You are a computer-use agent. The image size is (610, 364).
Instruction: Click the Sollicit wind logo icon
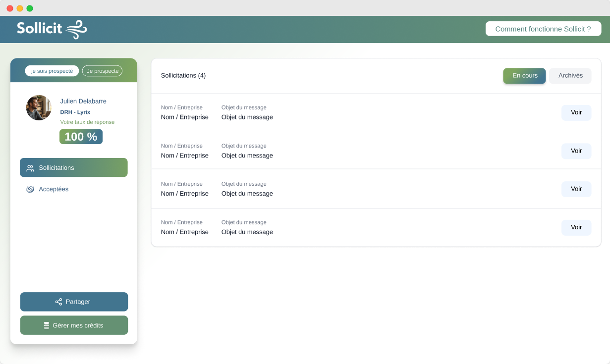[76, 29]
